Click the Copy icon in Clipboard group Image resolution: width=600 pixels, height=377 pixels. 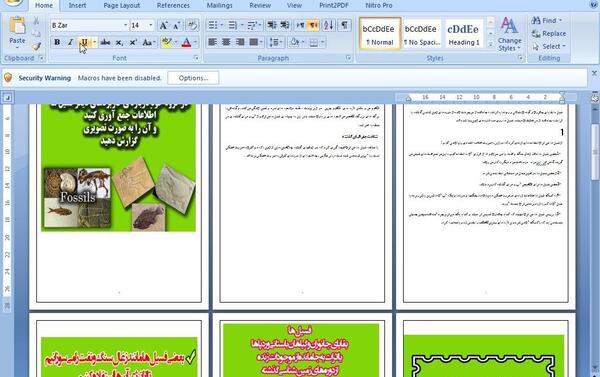36,34
